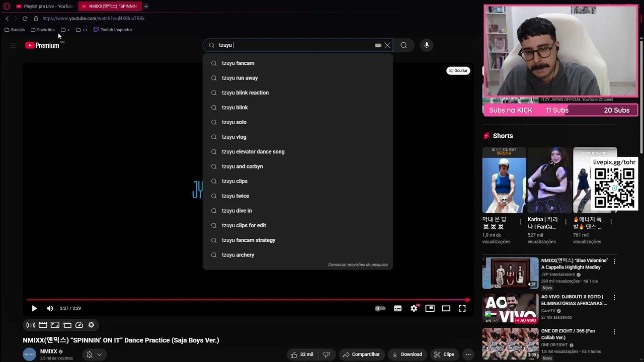
Task: Start voice search with the microphone
Action: point(426,45)
